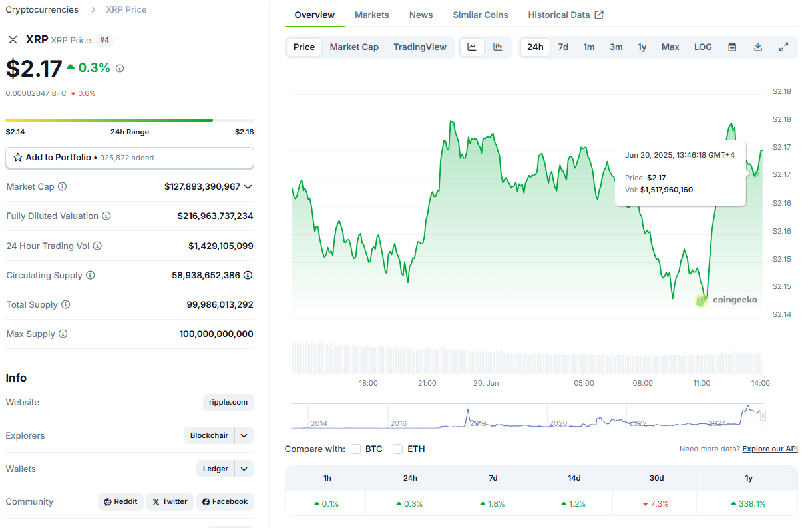
Task: Open ripple.com website link
Action: 228,402
